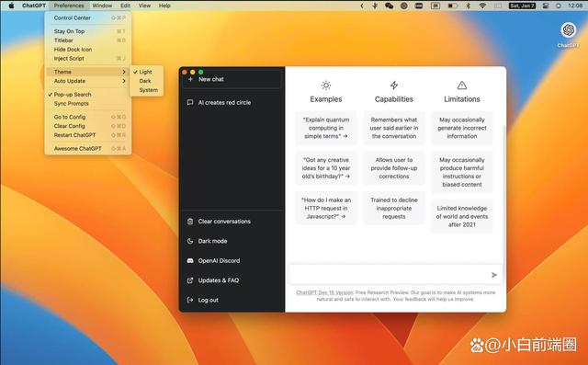Click the date in the menu bar

522,6
